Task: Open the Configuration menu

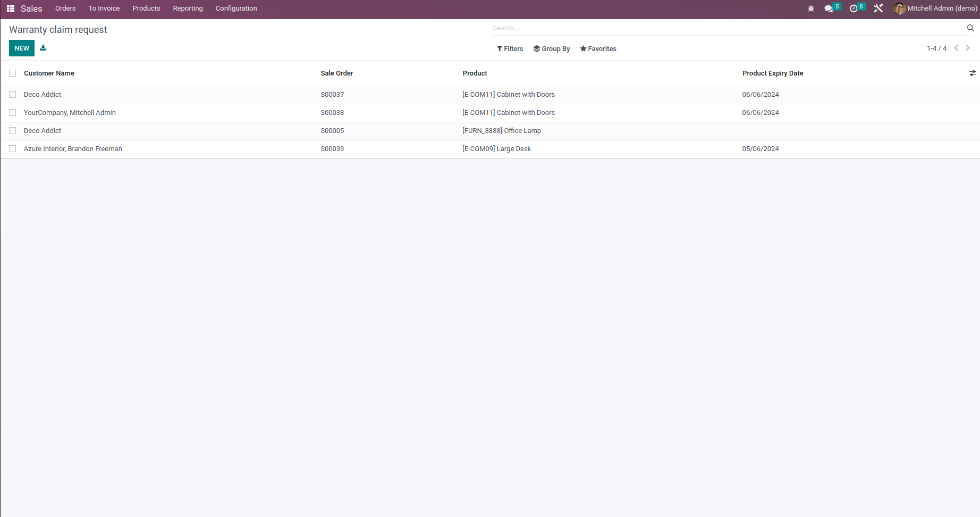Action: point(236,9)
